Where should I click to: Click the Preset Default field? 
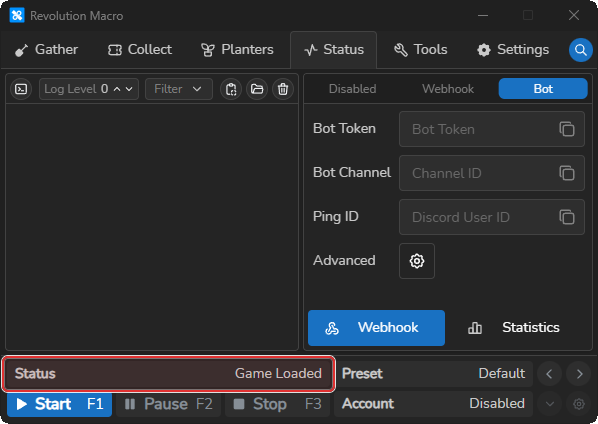[433, 374]
